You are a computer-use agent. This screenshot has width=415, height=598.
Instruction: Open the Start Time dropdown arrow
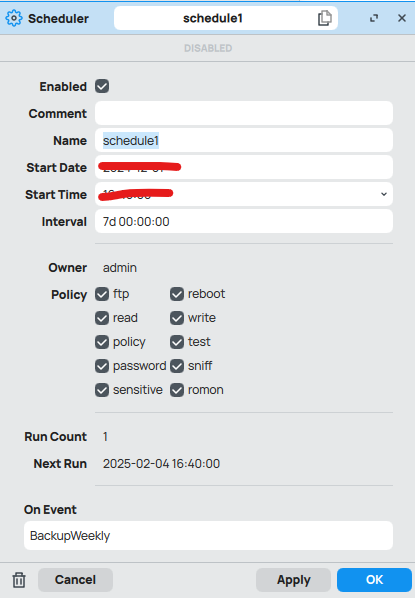[x=384, y=194]
